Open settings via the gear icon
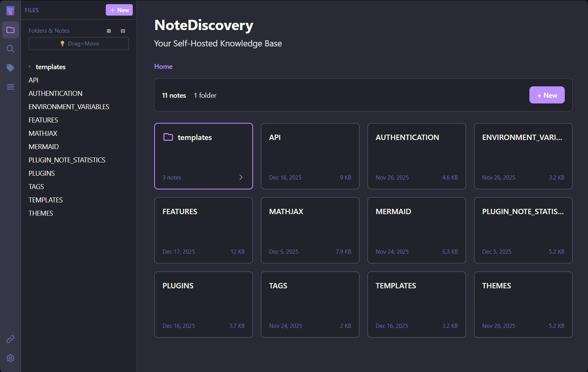The width and height of the screenshot is (588, 372). (x=10, y=358)
